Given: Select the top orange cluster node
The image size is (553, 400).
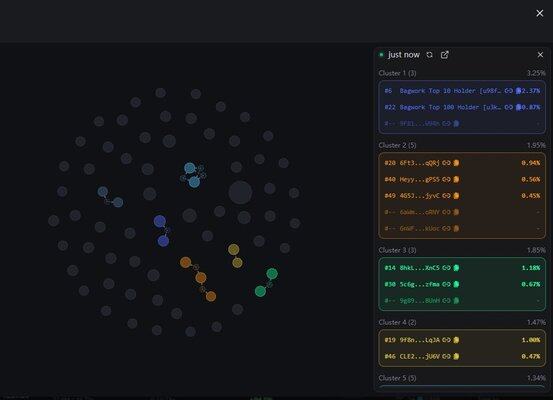Looking at the screenshot, I should (186, 262).
